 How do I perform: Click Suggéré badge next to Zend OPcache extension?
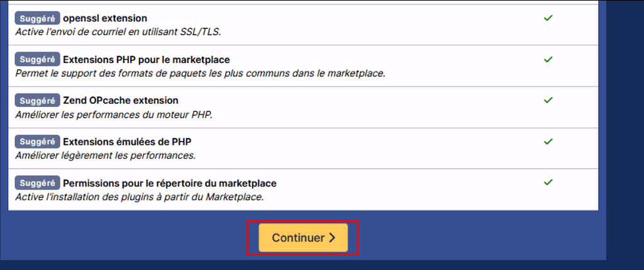(37, 101)
